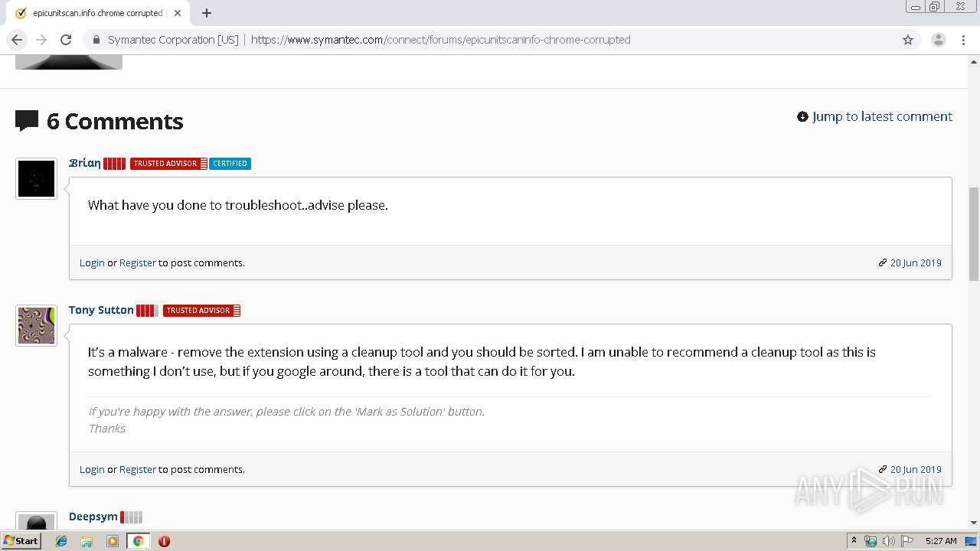980x551 pixels.
Task: Click Register under Brian's comment
Action: [x=137, y=262]
